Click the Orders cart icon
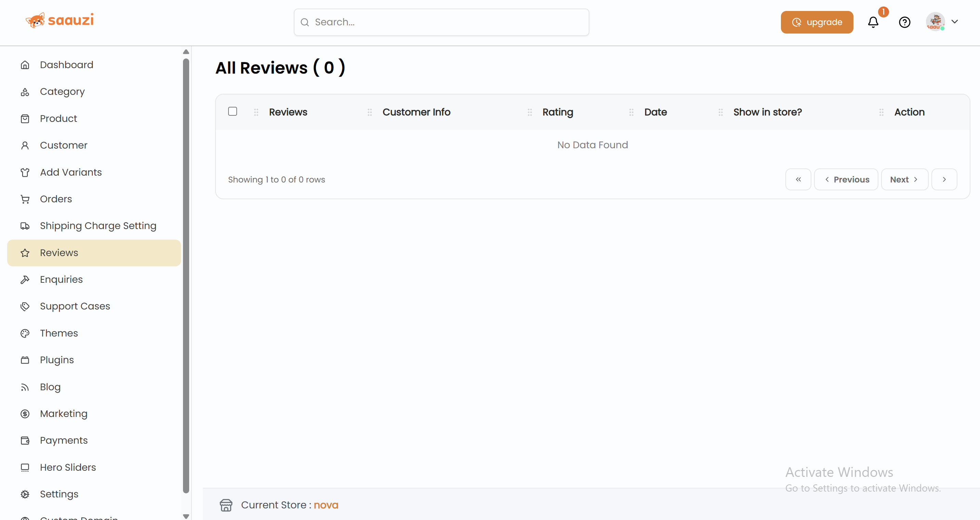Image resolution: width=980 pixels, height=520 pixels. coord(25,199)
